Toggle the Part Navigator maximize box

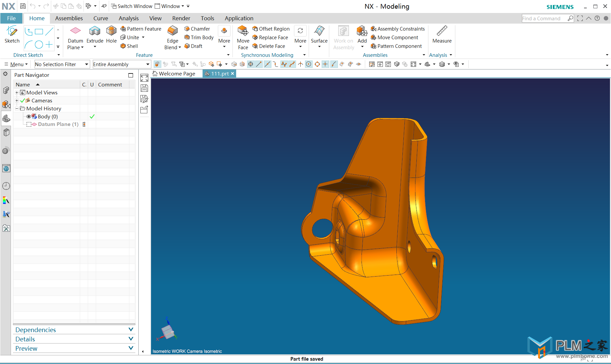[131, 75]
